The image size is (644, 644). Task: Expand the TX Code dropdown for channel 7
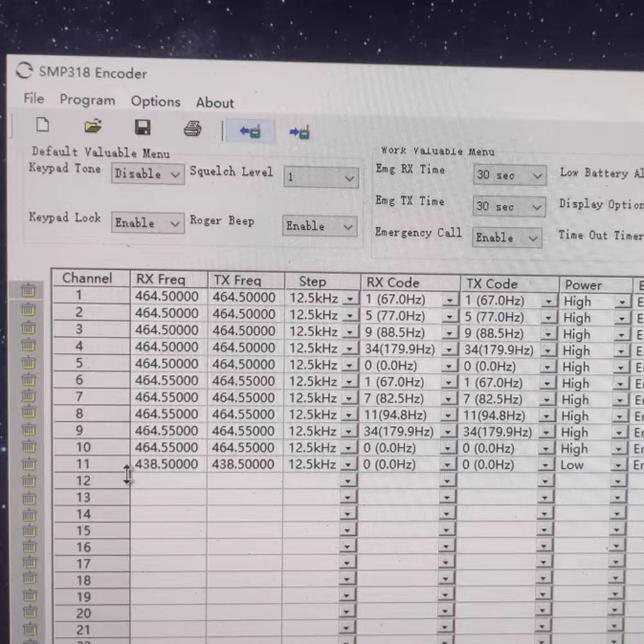click(546, 400)
